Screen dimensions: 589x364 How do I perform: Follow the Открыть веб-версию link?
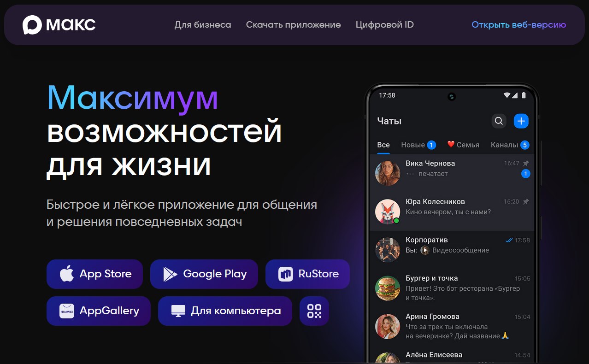click(518, 25)
